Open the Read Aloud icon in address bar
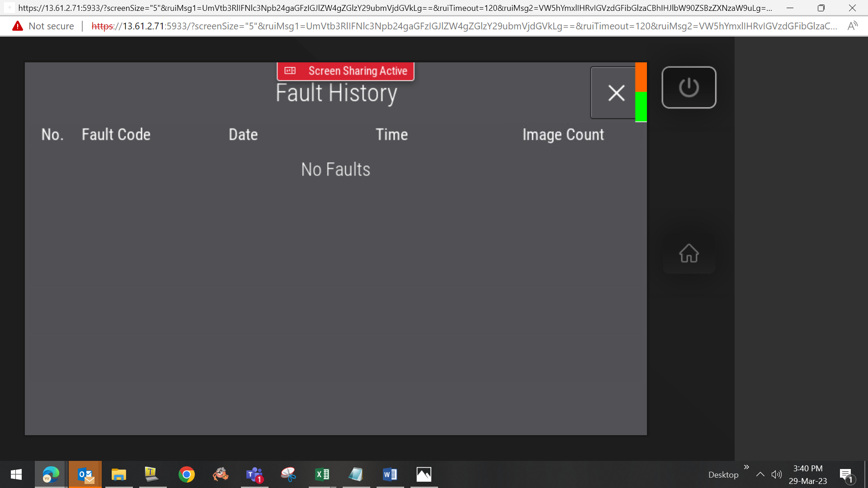The image size is (868, 488). click(x=852, y=26)
